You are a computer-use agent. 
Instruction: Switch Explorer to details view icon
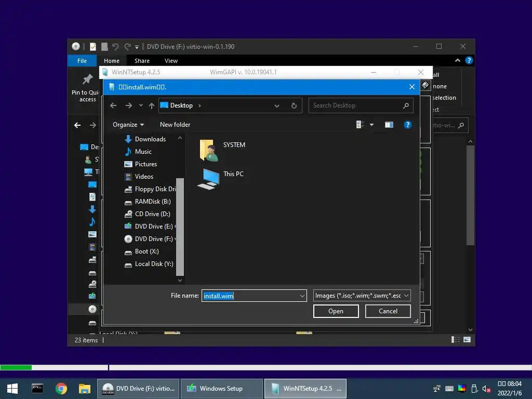click(x=455, y=340)
